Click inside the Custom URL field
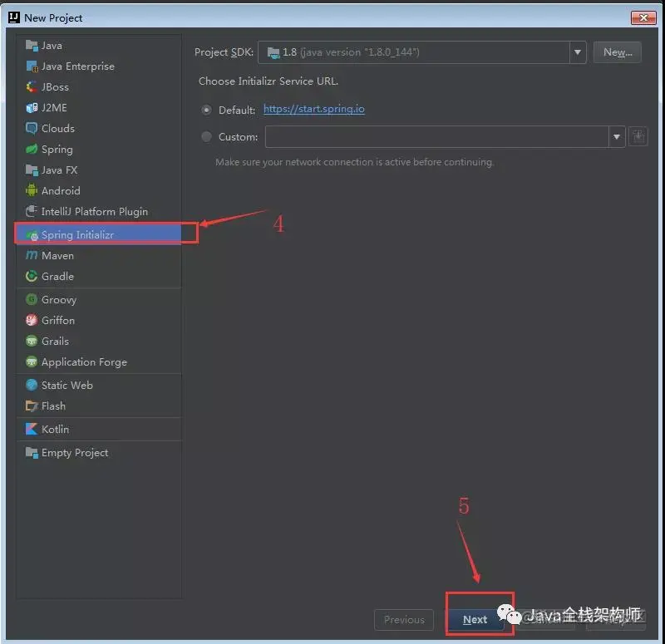Screen dimensions: 665x644 pyautogui.click(x=437, y=136)
